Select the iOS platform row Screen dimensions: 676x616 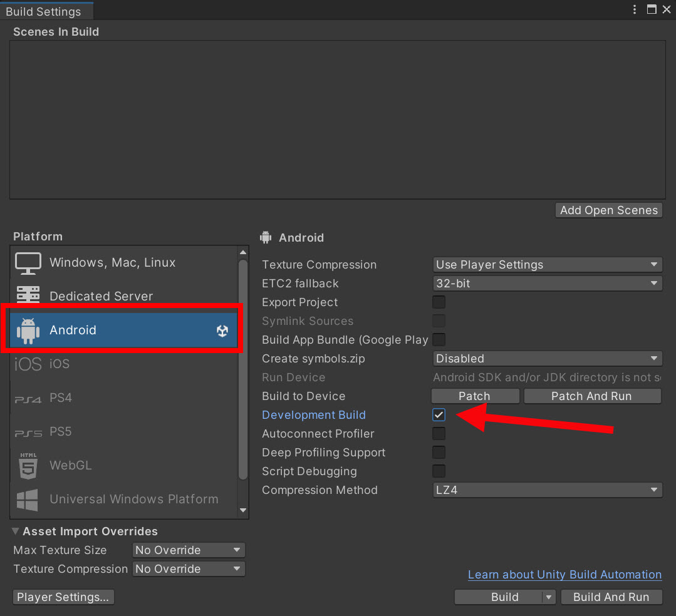(123, 364)
